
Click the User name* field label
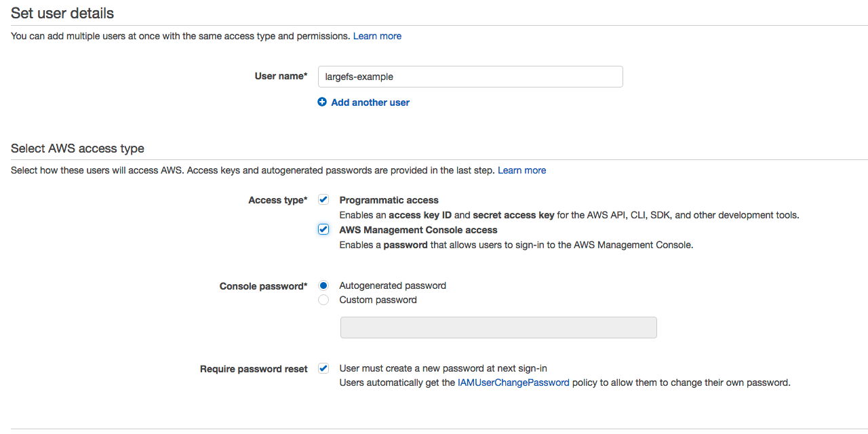pyautogui.click(x=281, y=76)
